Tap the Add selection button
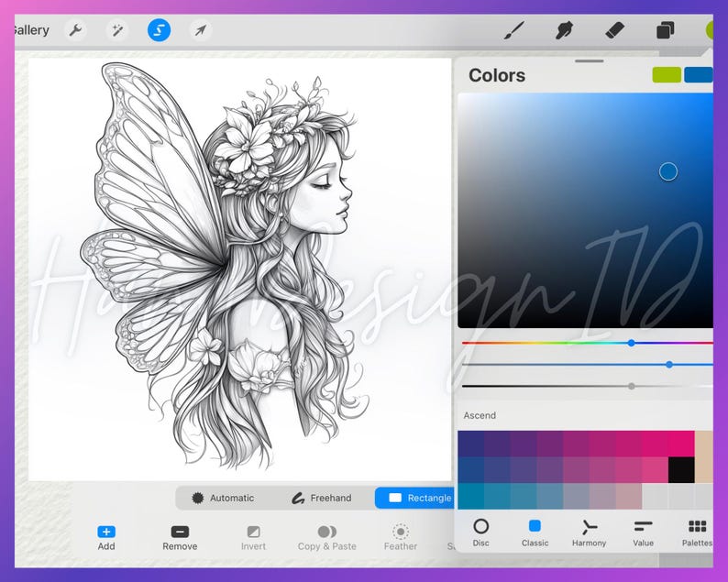This screenshot has width=728, height=582. point(106,537)
